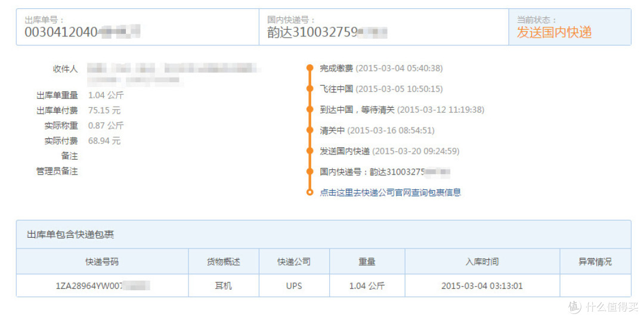Click the 国内快递号 韵达 timeline entry
This screenshot has height=320, width=644.
(x=385, y=172)
